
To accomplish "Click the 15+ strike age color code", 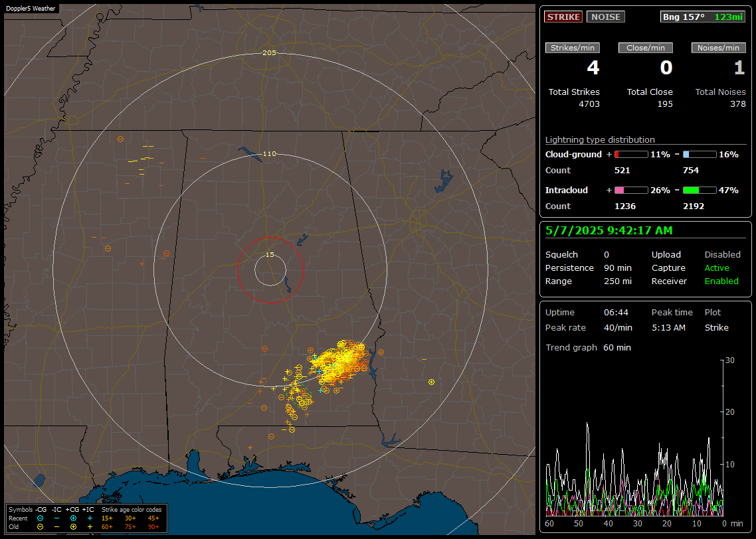I will click(107, 518).
